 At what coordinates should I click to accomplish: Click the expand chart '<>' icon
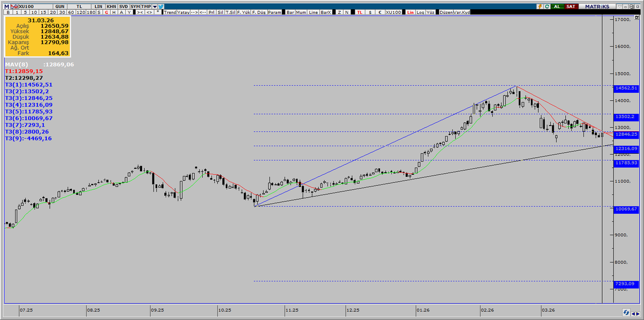click(149, 12)
